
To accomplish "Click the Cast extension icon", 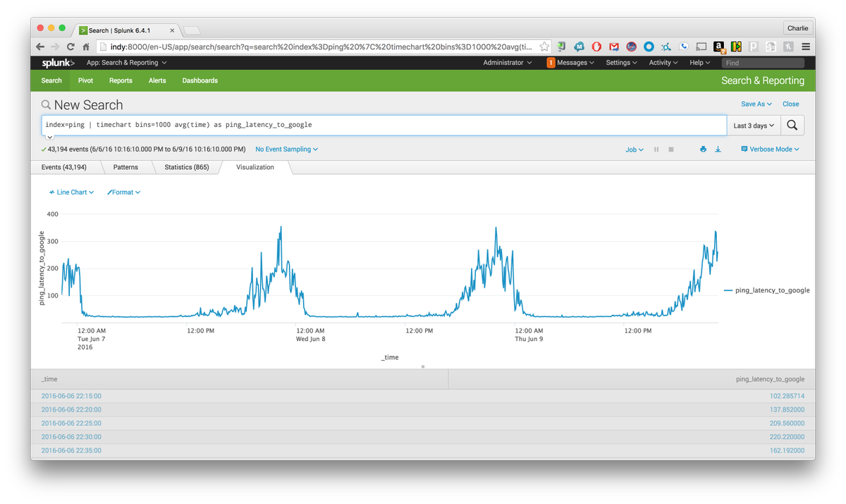I will 701,47.
